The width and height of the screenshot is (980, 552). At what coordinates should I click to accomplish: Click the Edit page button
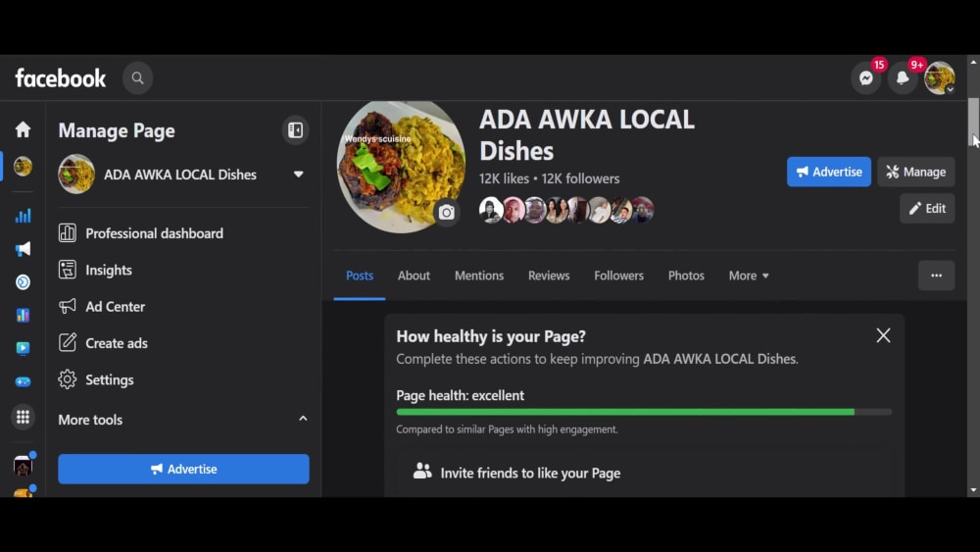pos(927,208)
